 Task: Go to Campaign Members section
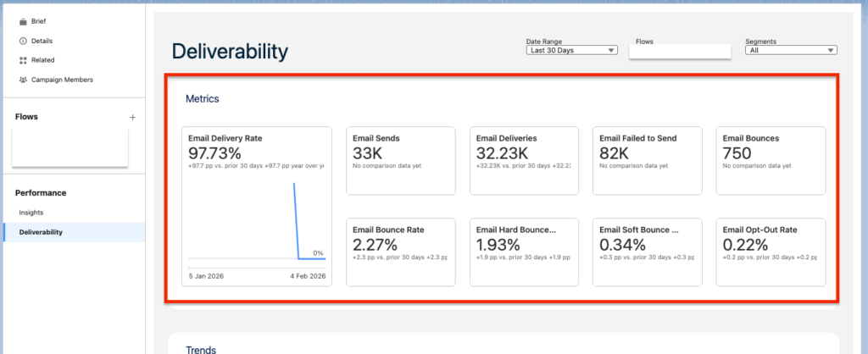point(62,80)
